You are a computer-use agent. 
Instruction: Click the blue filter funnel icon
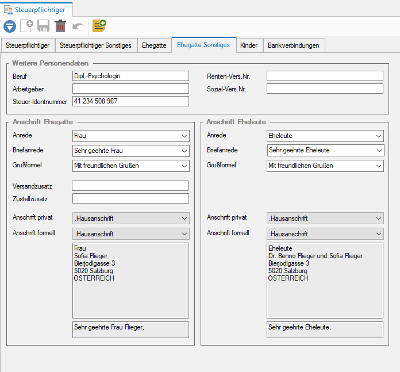(x=10, y=26)
